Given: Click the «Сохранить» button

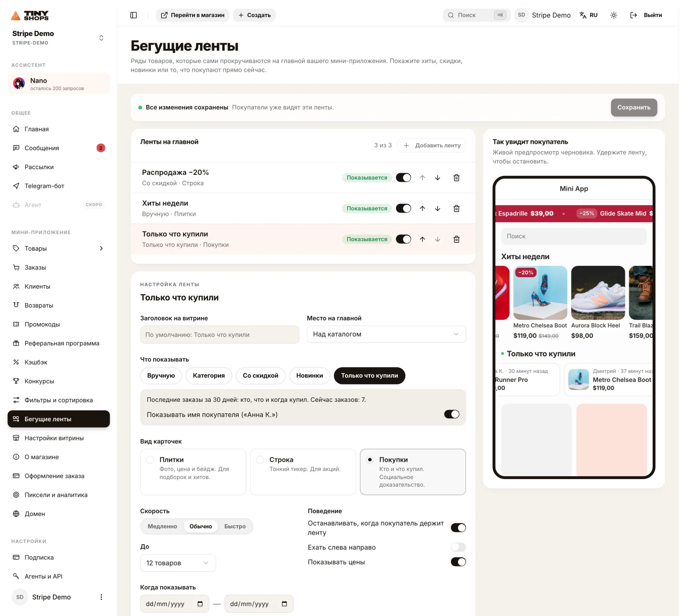Looking at the screenshot, I should (x=634, y=107).
